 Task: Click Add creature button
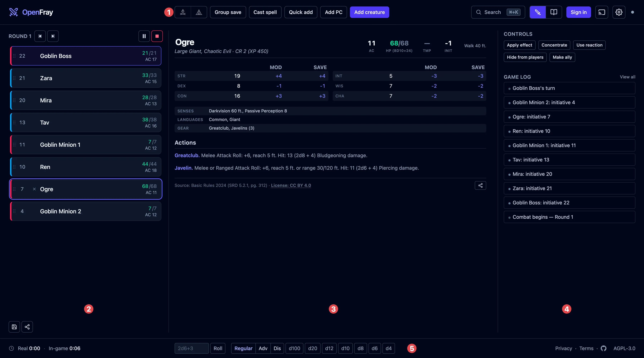369,12
